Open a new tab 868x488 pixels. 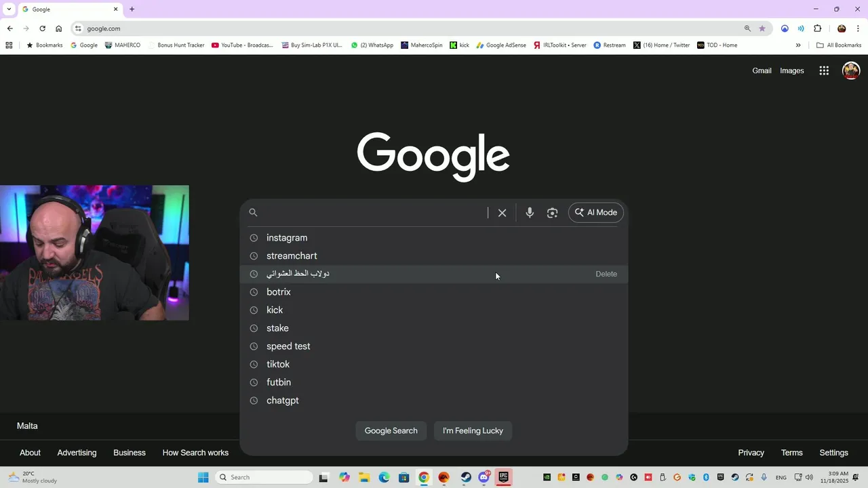132,9
